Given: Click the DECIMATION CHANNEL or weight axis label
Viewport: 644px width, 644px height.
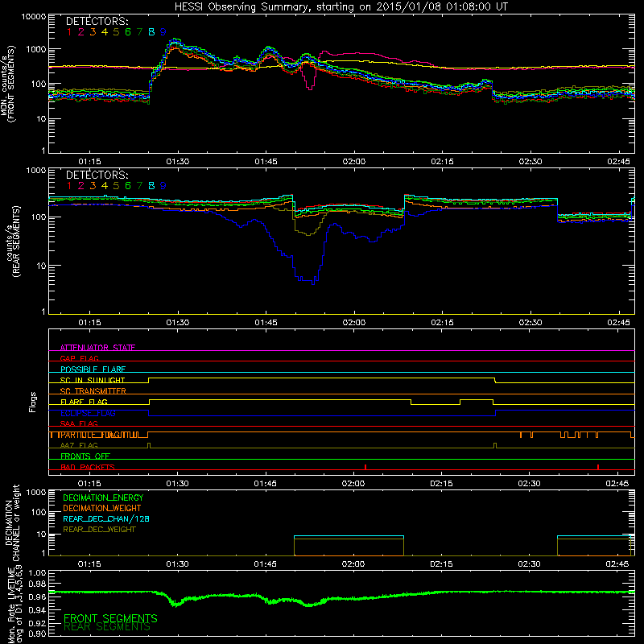Looking at the screenshot, I should coord(12,522).
